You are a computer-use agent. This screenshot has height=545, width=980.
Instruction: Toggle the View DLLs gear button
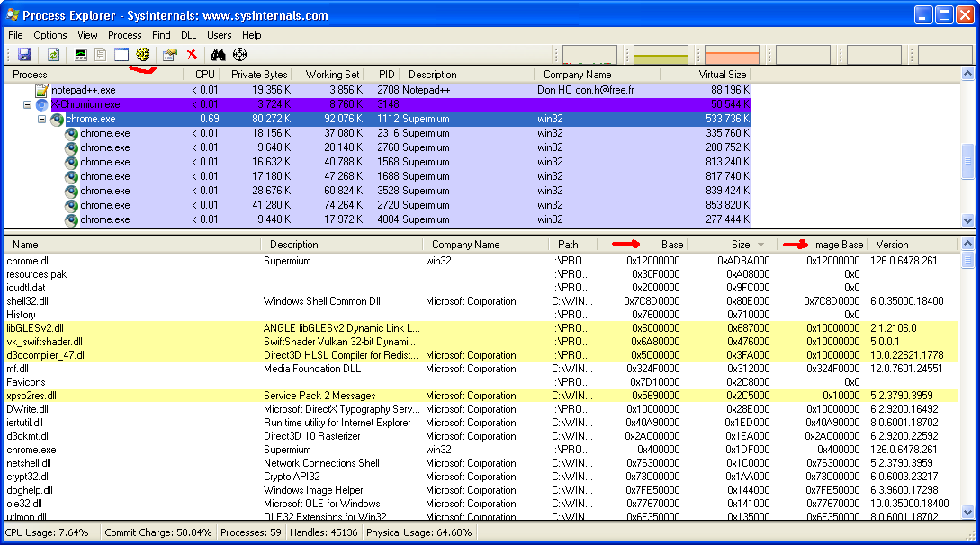[141, 55]
